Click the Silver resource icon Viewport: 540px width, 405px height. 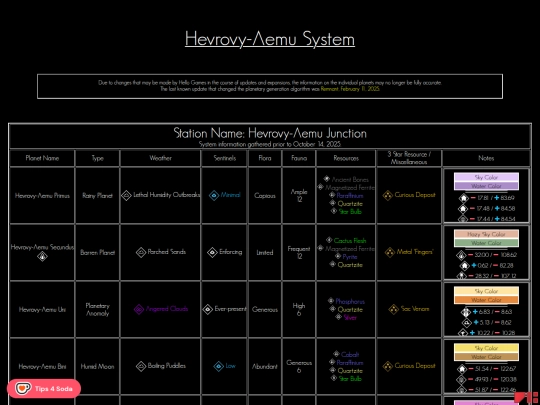coord(339,317)
